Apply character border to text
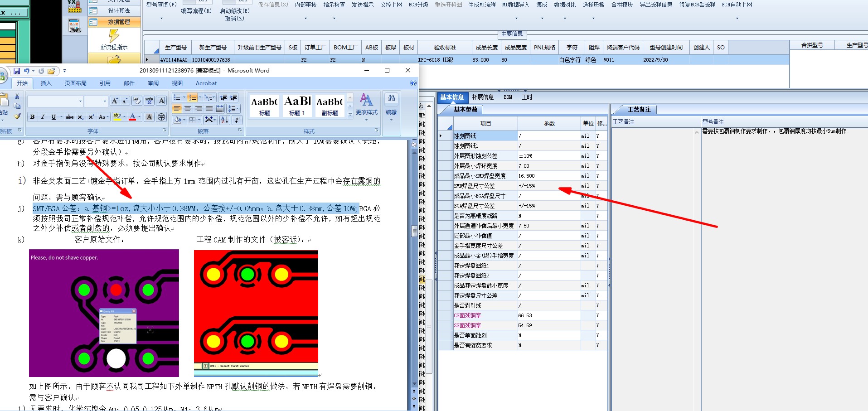This screenshot has height=411, width=868. [x=161, y=101]
